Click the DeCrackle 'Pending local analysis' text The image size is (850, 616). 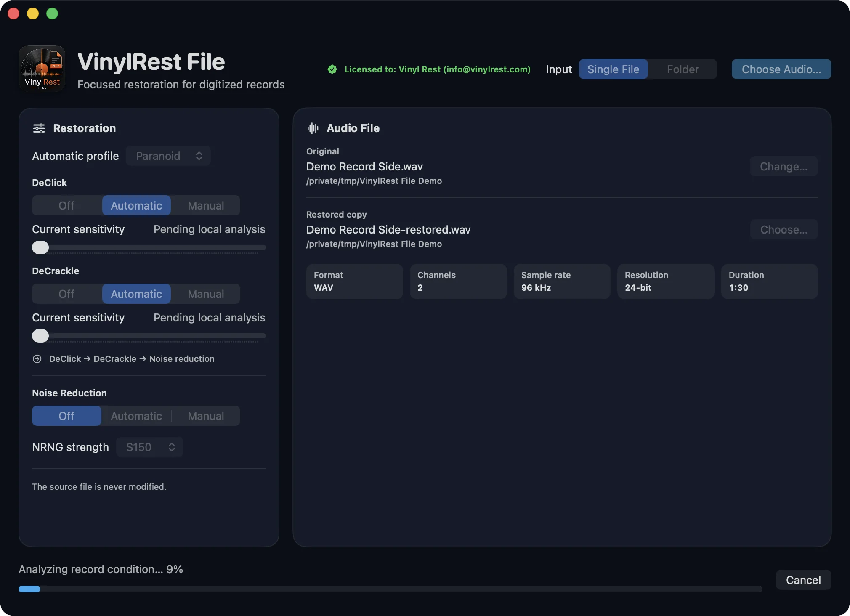[209, 318]
